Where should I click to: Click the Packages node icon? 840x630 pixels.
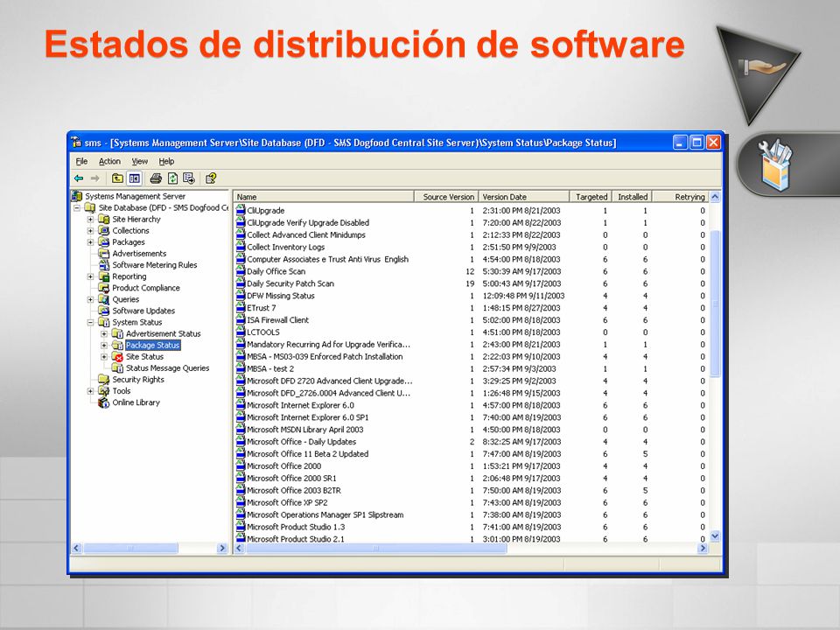click(x=104, y=242)
